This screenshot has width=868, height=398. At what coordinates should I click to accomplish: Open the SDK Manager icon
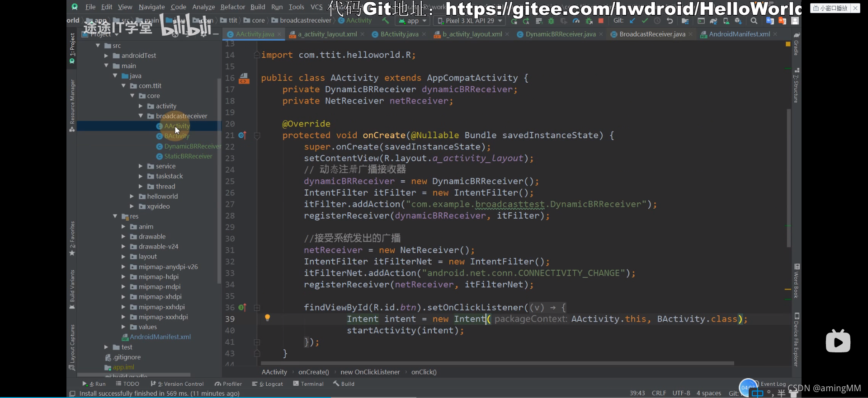[x=738, y=21]
